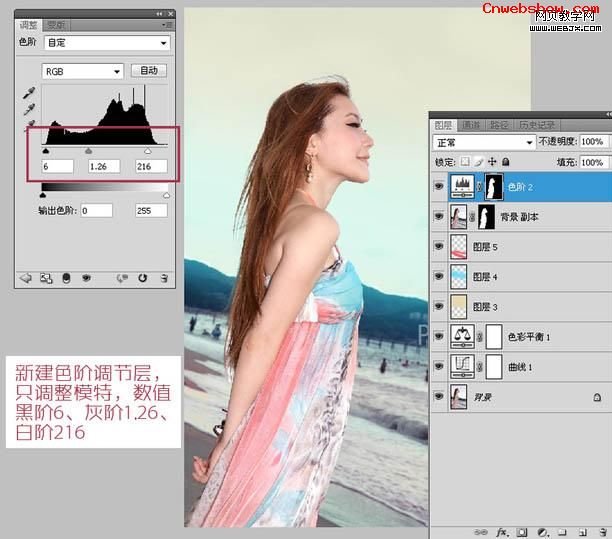Click the lock position icon in Layers panel
Viewport: 612px width, 539px height.
[492, 162]
